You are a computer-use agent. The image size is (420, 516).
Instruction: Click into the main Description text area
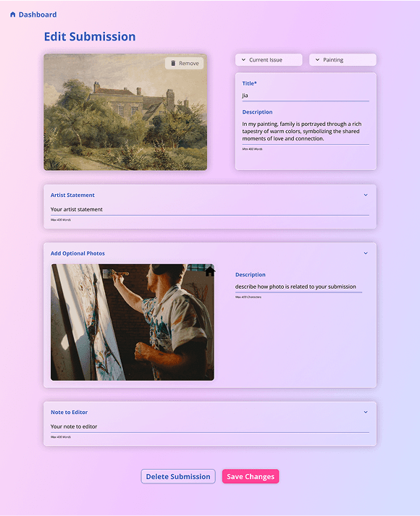pyautogui.click(x=306, y=131)
